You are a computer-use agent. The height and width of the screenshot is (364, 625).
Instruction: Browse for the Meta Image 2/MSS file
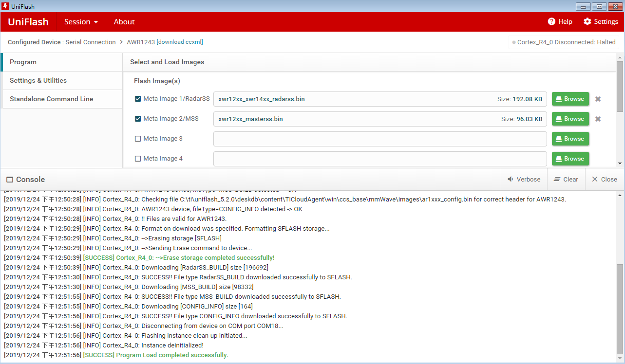click(x=570, y=119)
